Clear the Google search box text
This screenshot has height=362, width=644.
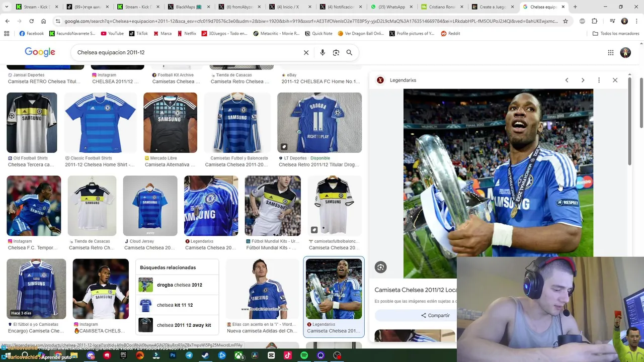point(306,52)
